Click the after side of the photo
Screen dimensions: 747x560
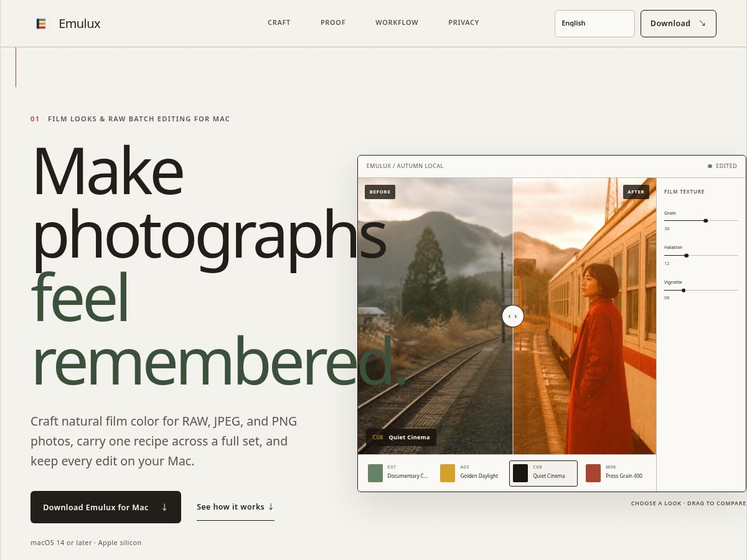coord(585,316)
